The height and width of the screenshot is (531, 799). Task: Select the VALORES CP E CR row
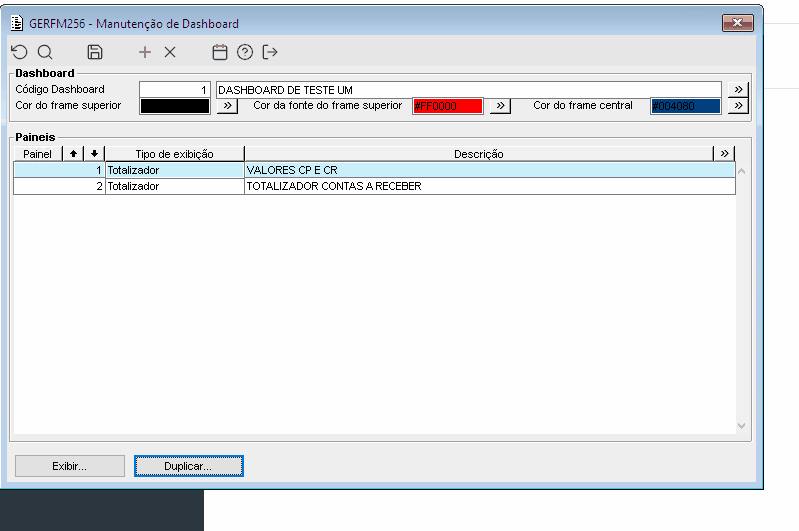point(375,170)
